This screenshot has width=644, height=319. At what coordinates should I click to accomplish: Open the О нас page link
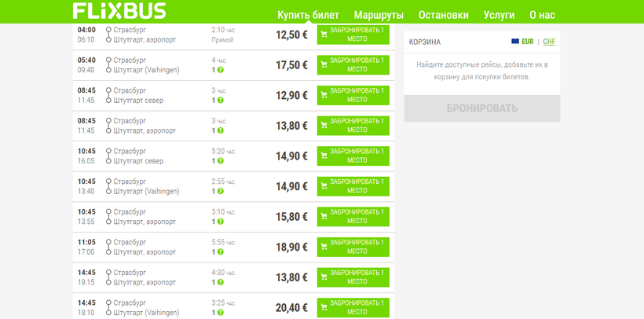[542, 15]
